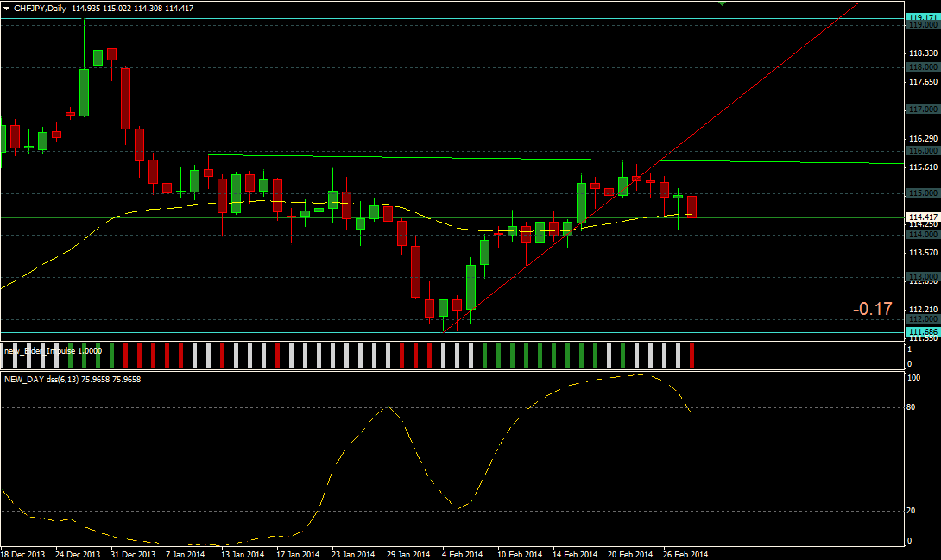Click the 13 Jan 2014 date label

click(x=243, y=554)
